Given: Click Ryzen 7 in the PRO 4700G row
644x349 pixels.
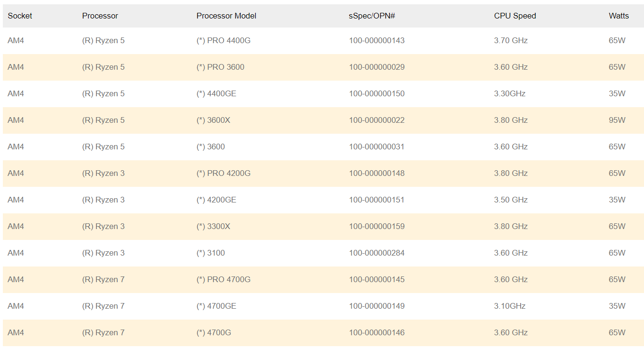Looking at the screenshot, I should click(x=103, y=280).
